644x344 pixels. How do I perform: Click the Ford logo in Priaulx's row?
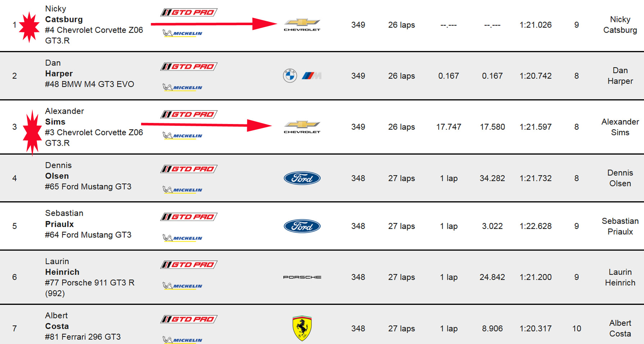click(x=302, y=226)
